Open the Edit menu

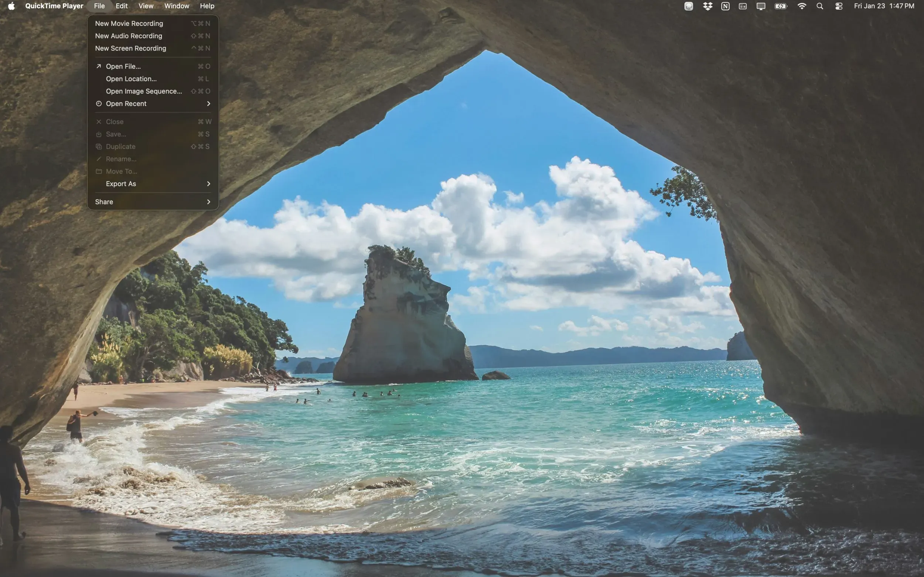tap(122, 6)
